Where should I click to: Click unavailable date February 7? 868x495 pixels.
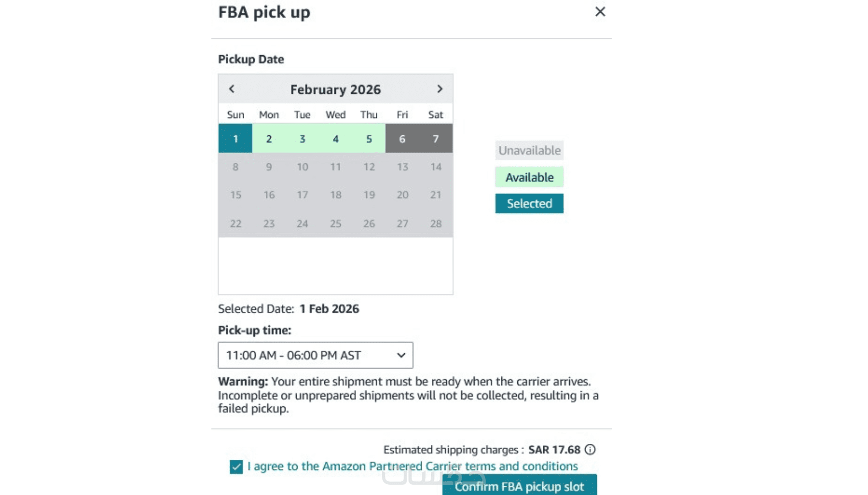436,139
